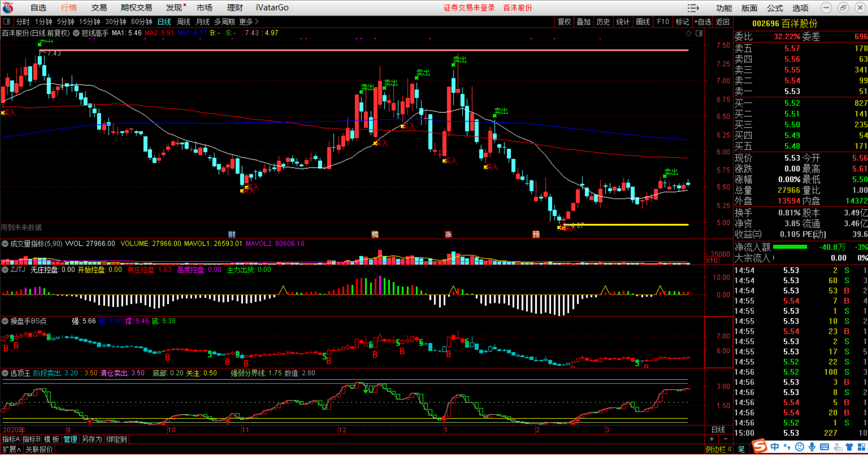Toggle the panel layout icon beside the diamond
The width and height of the screenshot is (868, 455).
[x=699, y=33]
